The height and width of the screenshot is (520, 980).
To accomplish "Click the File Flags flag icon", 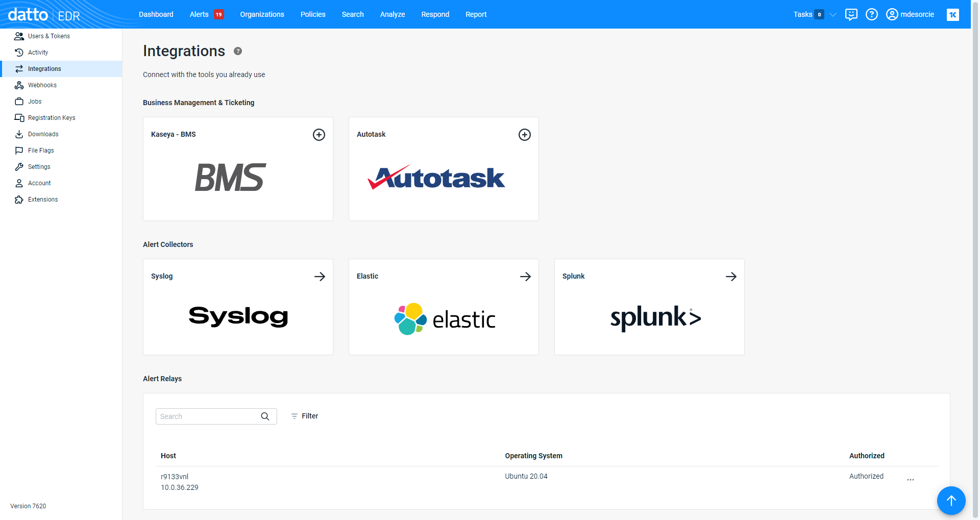I will point(19,151).
